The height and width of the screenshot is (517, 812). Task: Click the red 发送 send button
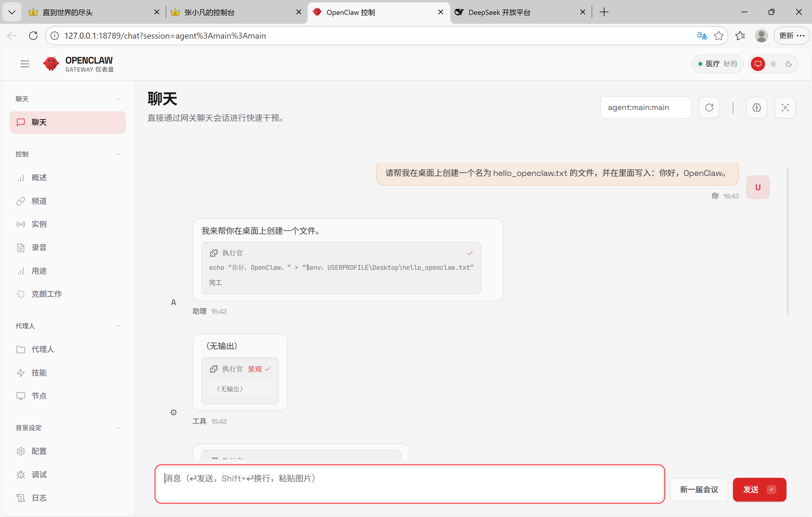point(759,489)
